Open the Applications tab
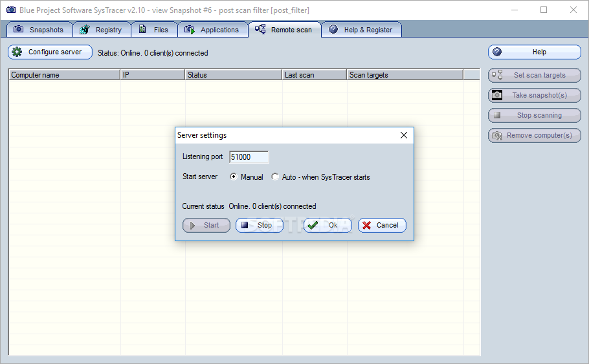This screenshot has height=364, width=589. pyautogui.click(x=212, y=30)
